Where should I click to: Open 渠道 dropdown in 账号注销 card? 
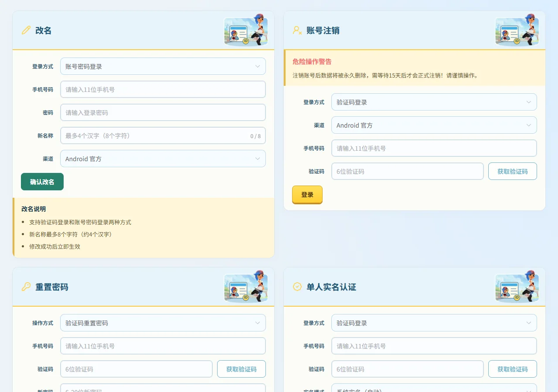point(434,125)
